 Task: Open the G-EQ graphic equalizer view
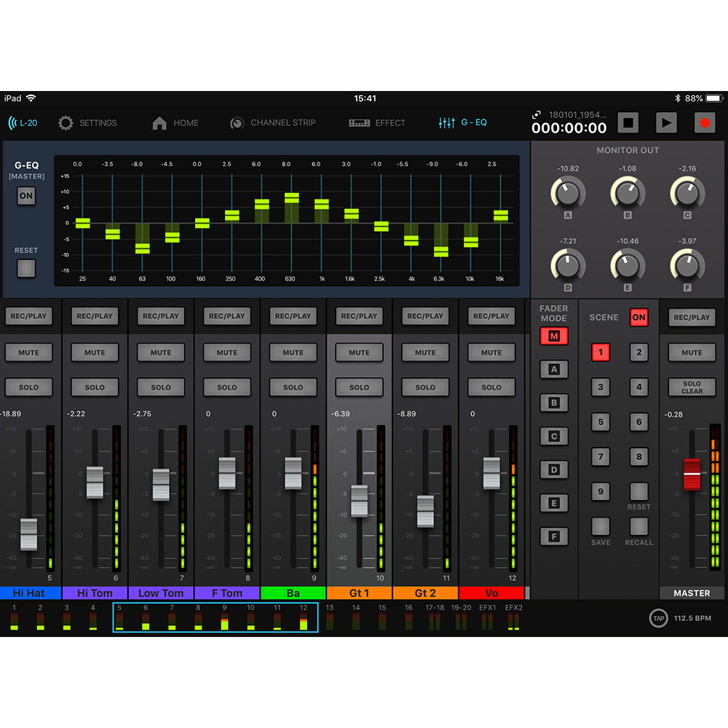(x=464, y=122)
